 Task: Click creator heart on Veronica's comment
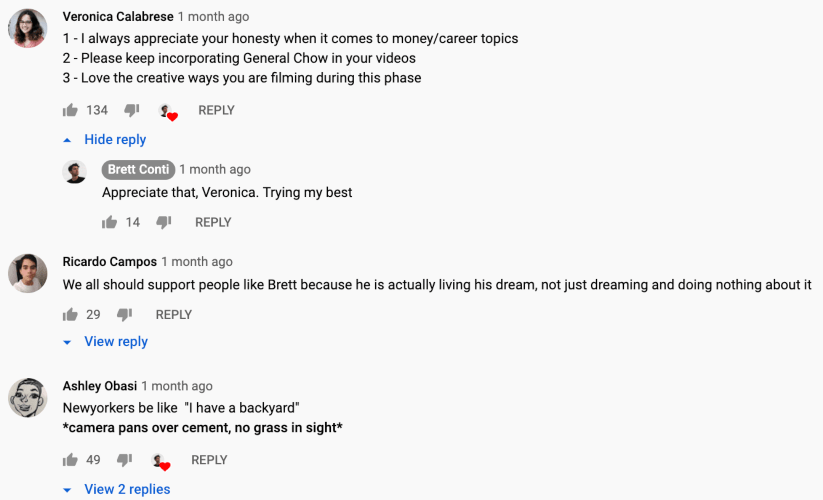pyautogui.click(x=168, y=111)
